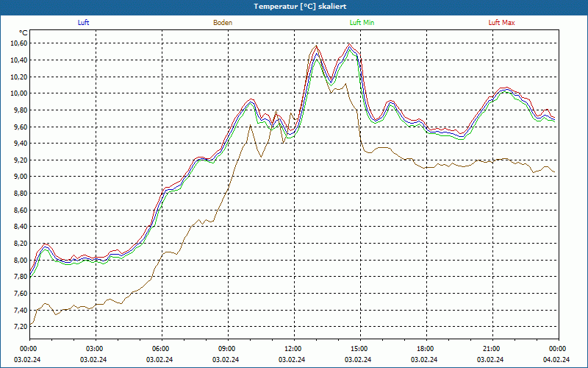Click the 04.02.24 date label
This screenshot has width=588, height=368.
pos(556,359)
